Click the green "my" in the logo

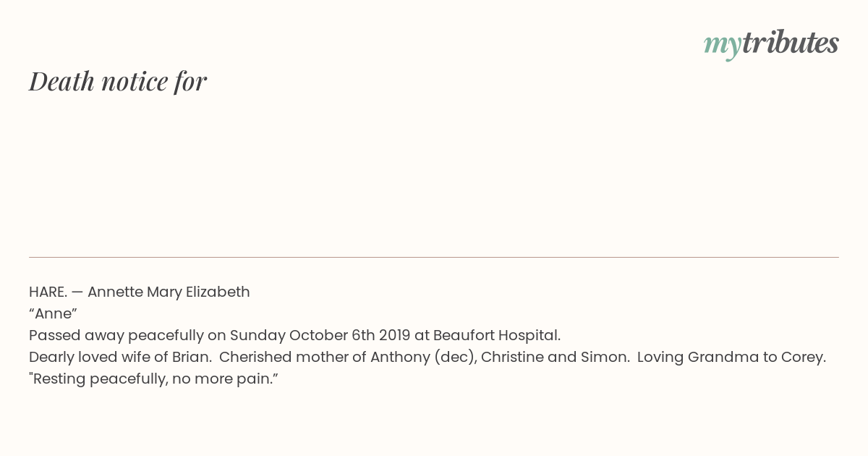click(x=722, y=46)
